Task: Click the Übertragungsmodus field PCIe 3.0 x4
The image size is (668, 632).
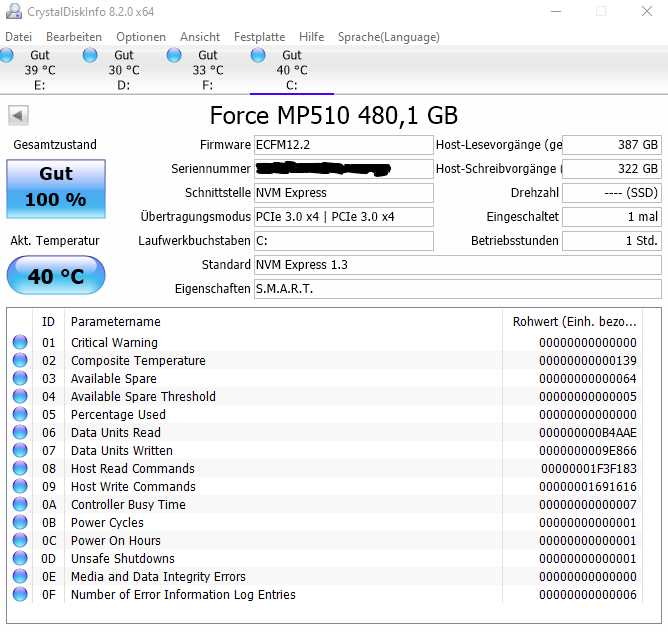Action: (x=344, y=216)
